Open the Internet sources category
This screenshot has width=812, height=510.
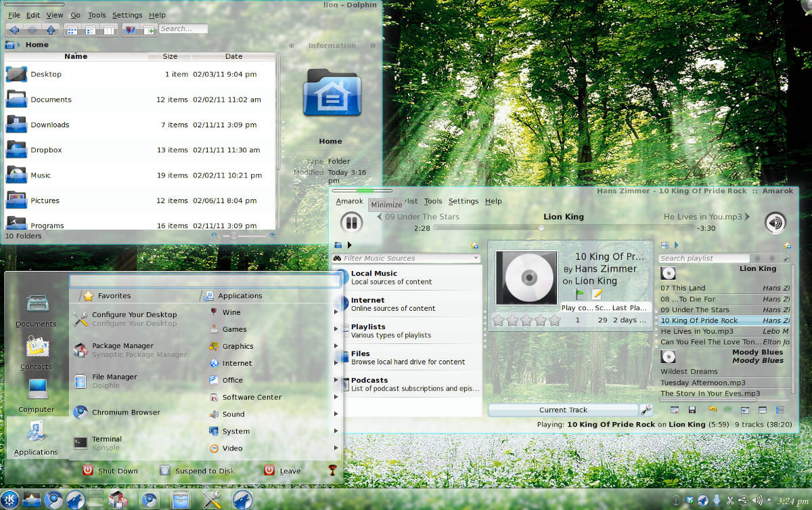coord(407,304)
